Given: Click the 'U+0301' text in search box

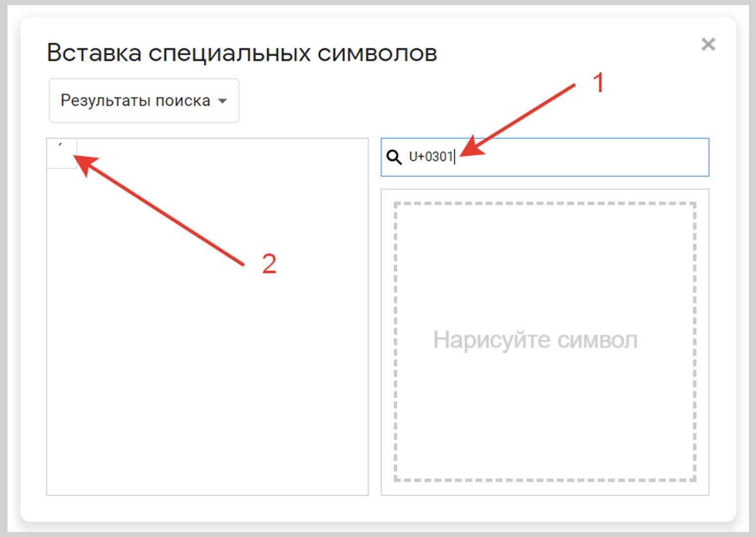Looking at the screenshot, I should 430,157.
